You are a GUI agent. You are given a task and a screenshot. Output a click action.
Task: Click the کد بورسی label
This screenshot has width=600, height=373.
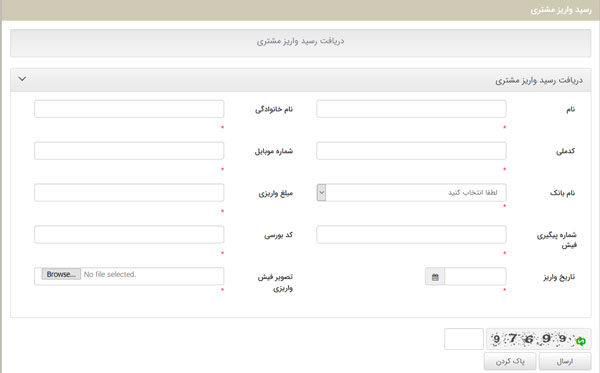tap(279, 235)
